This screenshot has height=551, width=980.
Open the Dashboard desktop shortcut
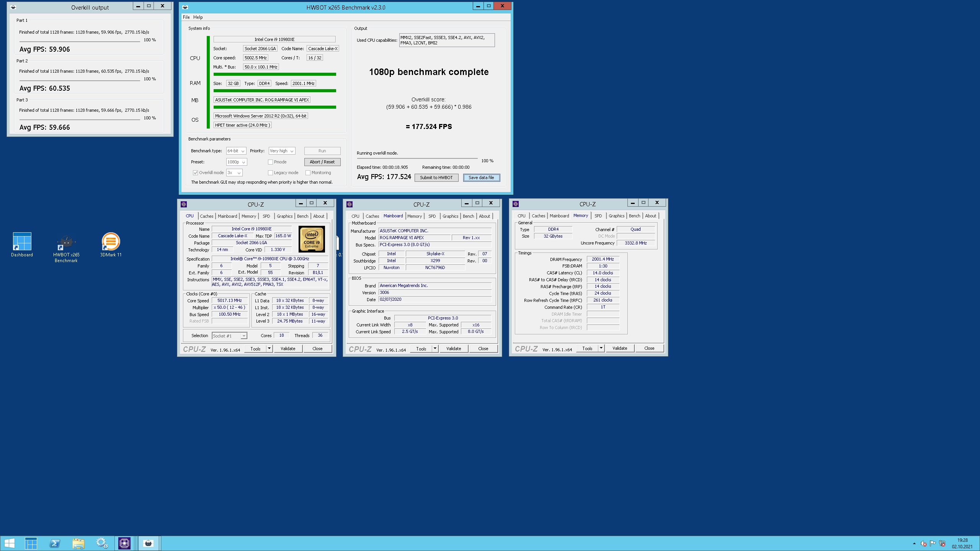click(22, 245)
